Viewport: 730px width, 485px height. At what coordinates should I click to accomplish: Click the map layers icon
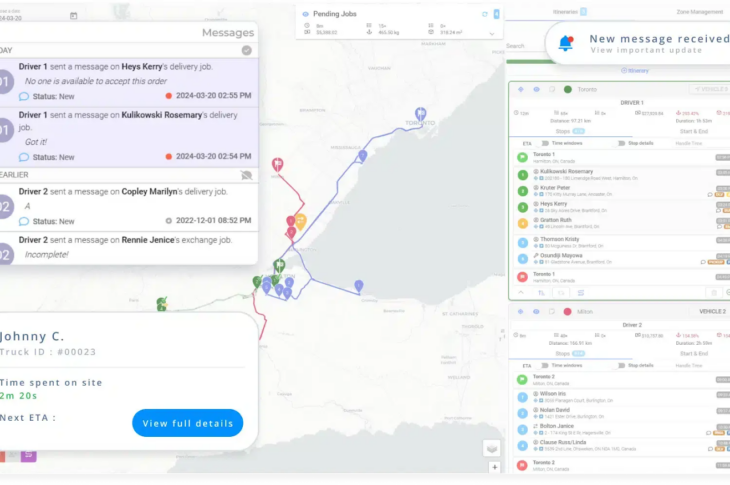[x=491, y=448]
